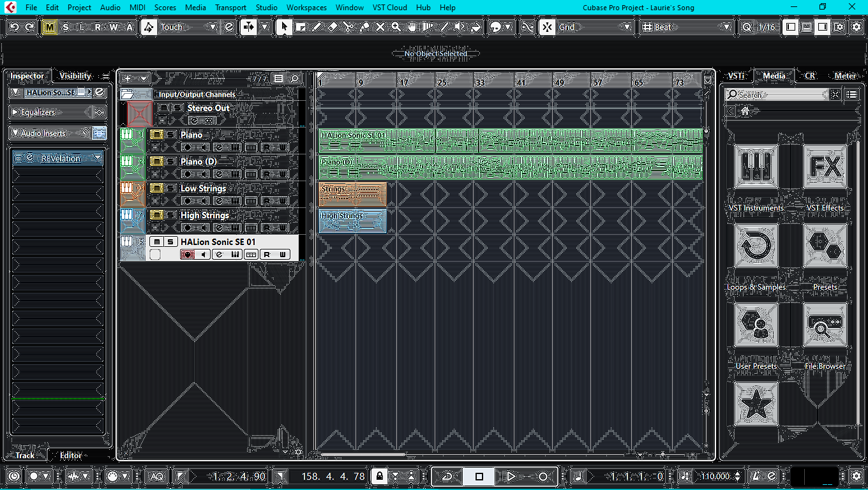The image size is (868, 490).
Task: Toggle the yellow global Mute M state
Action: pyautogui.click(x=50, y=27)
